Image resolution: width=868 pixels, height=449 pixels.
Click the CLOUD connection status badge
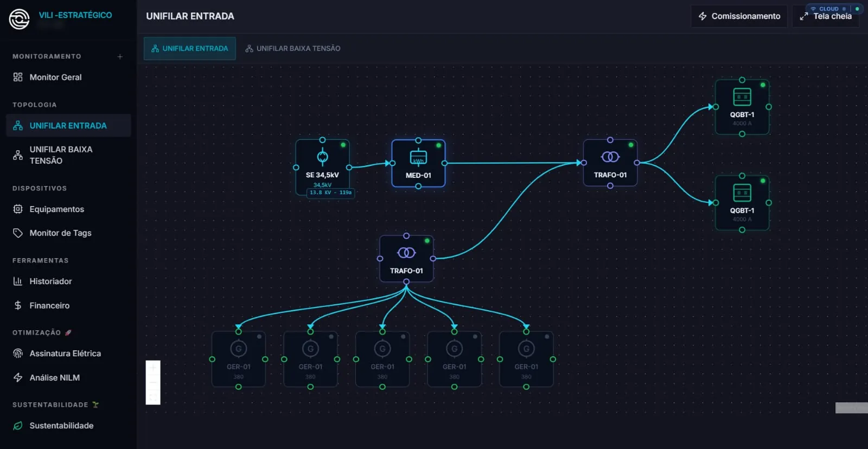pos(834,9)
